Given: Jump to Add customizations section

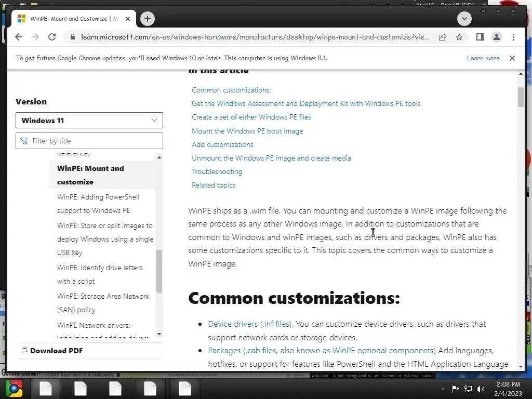Looking at the screenshot, I should tap(222, 144).
